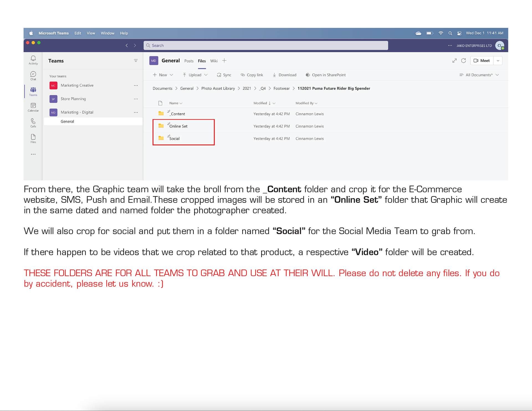Open the Calendar icon in sidebar
The height and width of the screenshot is (411, 532).
tap(33, 107)
